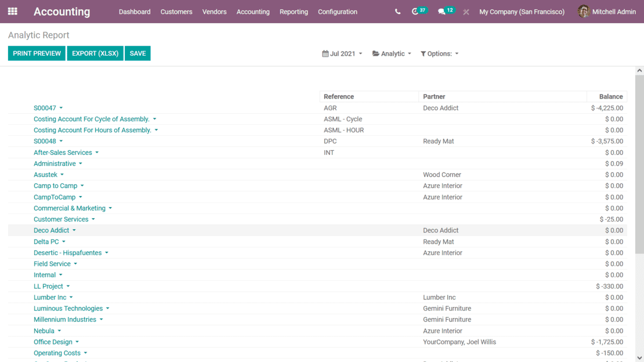Open the apps grid menu icon
This screenshot has width=644, height=362.
click(12, 12)
